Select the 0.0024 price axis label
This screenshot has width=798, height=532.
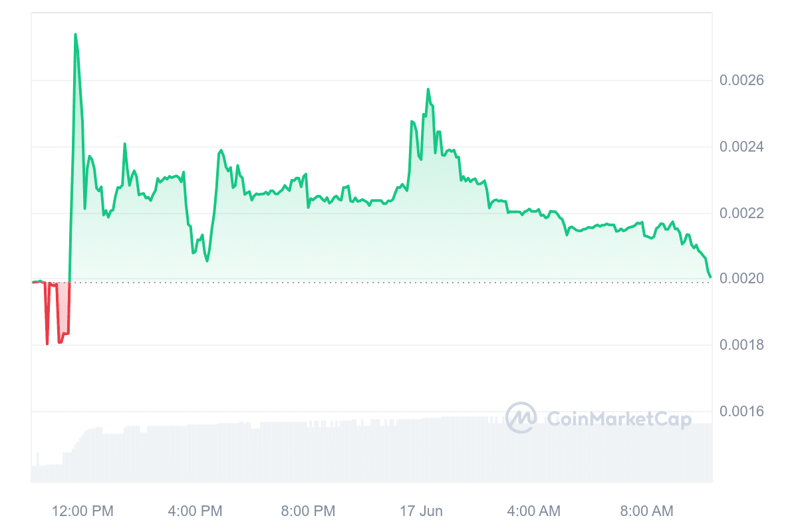(741, 147)
